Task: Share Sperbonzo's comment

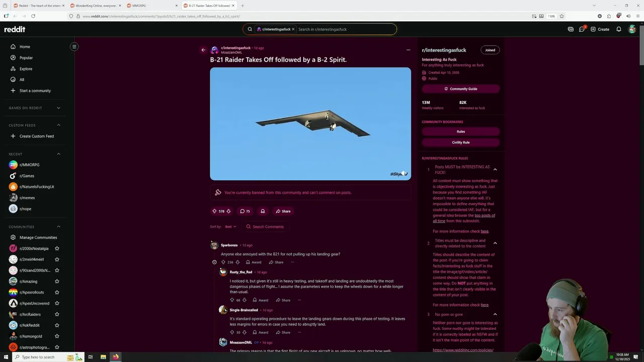Action: pos(276,262)
